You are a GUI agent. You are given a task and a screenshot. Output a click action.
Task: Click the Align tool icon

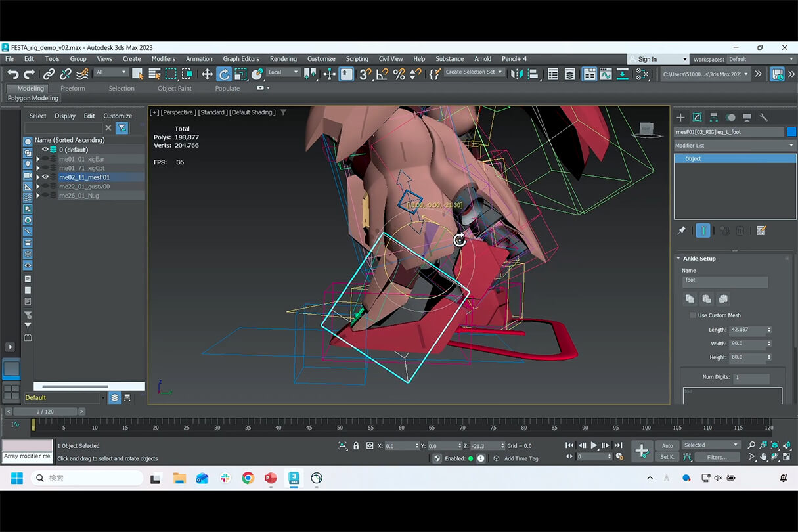click(x=533, y=74)
